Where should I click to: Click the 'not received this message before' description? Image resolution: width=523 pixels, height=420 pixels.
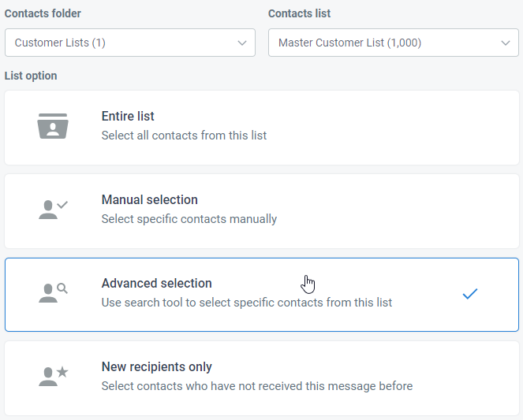[x=257, y=386]
